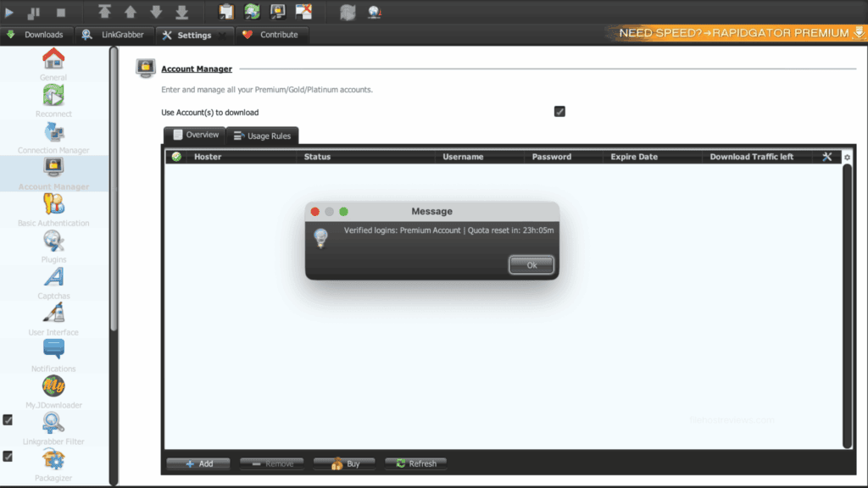This screenshot has width=868, height=488.
Task: Click the lightbulb icon in Message dialog
Action: 321,238
